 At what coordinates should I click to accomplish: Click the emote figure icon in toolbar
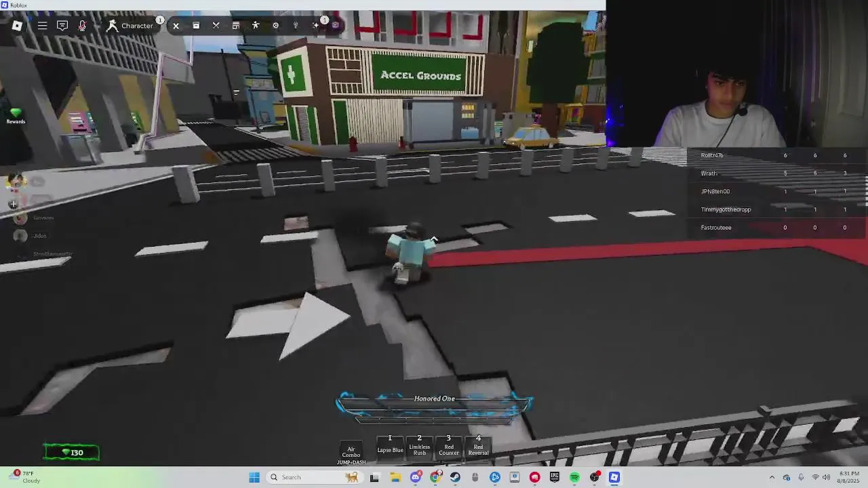tap(256, 26)
